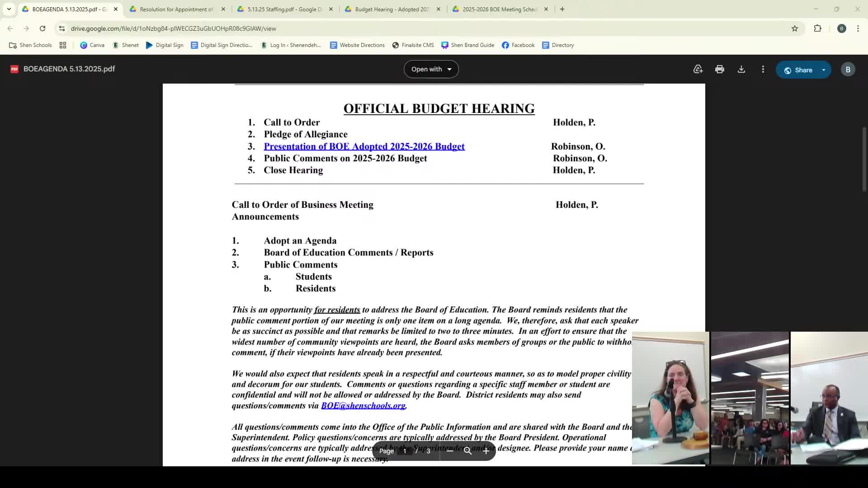
Task: Click the browser forward arrow
Action: pos(26,28)
